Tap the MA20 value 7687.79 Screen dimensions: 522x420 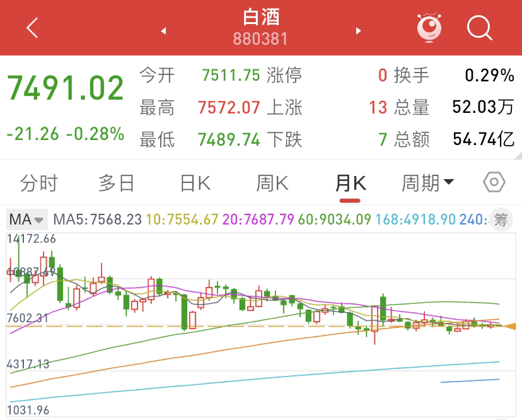pos(258,219)
